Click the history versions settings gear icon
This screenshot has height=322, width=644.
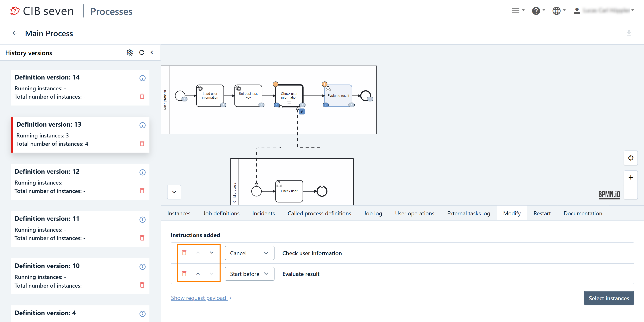(129, 53)
